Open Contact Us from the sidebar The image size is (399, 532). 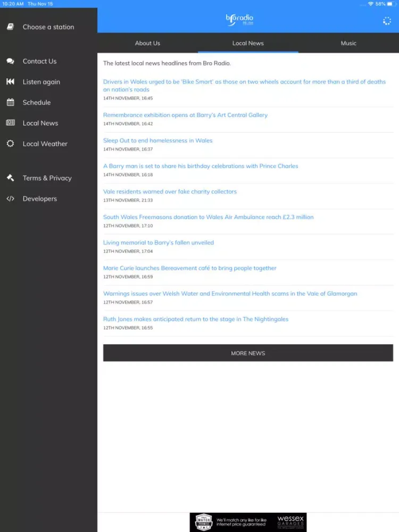click(x=48, y=61)
